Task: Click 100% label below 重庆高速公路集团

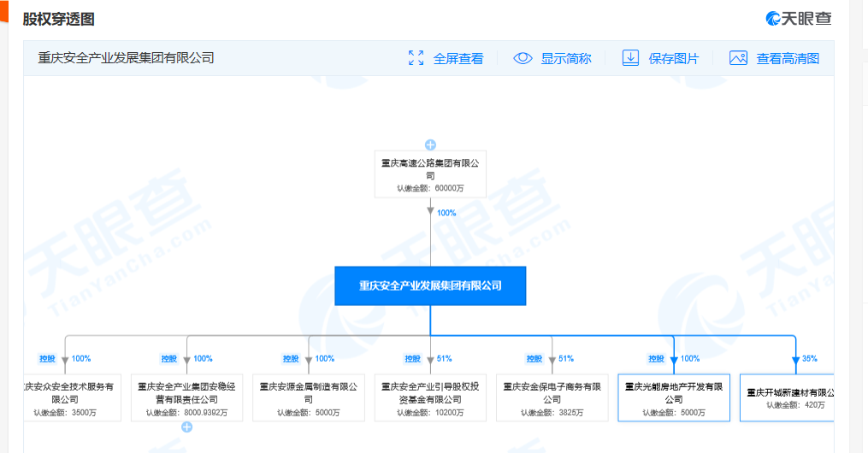Action: pyautogui.click(x=446, y=213)
